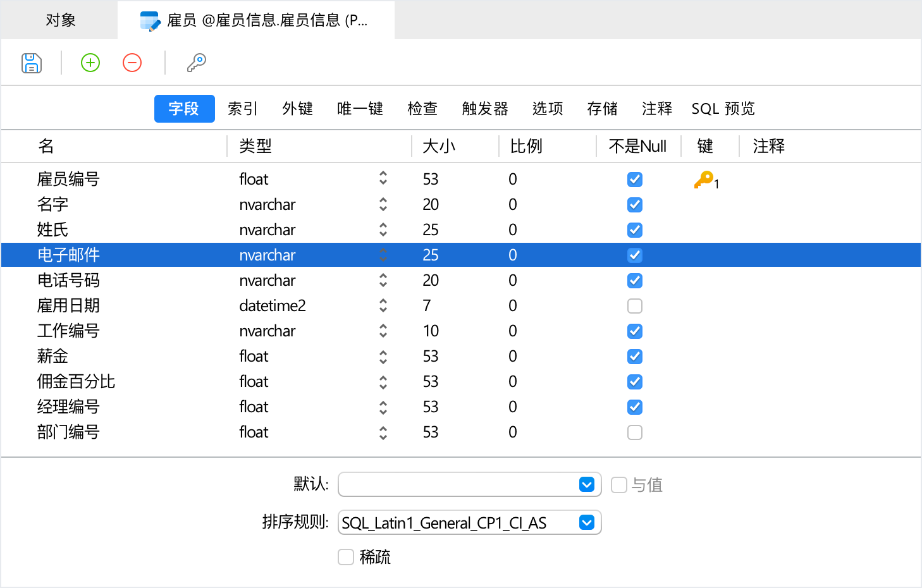Check the 稀疏 checkbox
Image resolution: width=922 pixels, height=588 pixels.
tap(345, 557)
